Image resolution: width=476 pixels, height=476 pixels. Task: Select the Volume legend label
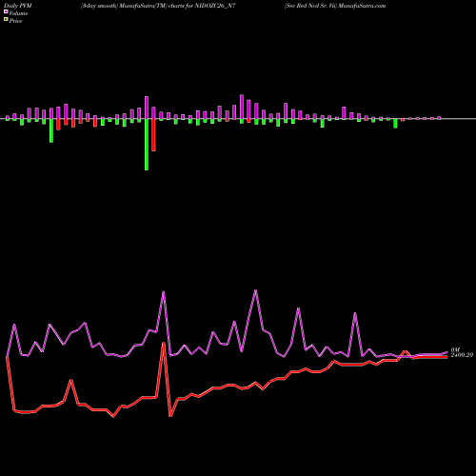point(18,13)
